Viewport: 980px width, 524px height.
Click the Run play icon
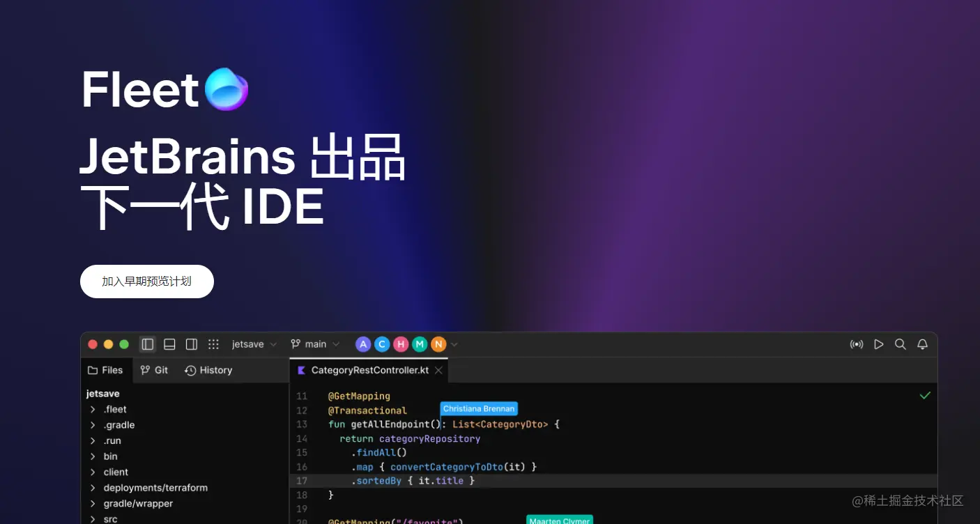click(879, 344)
